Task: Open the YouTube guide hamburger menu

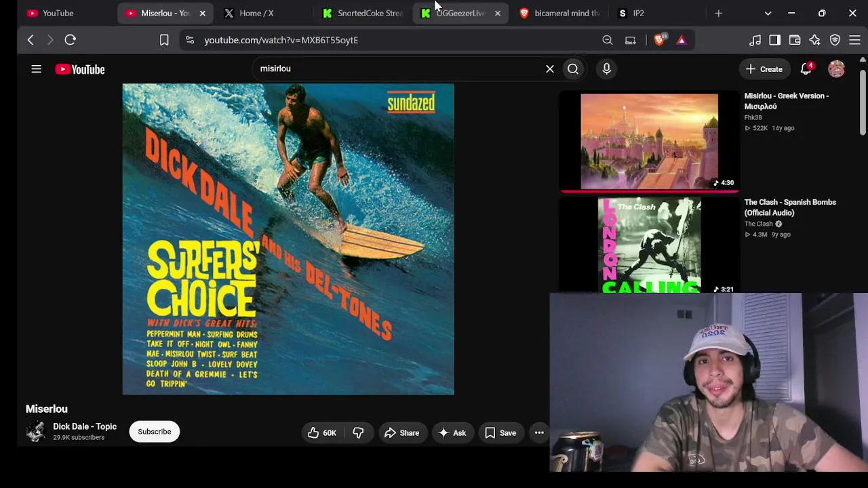Action: pyautogui.click(x=37, y=69)
